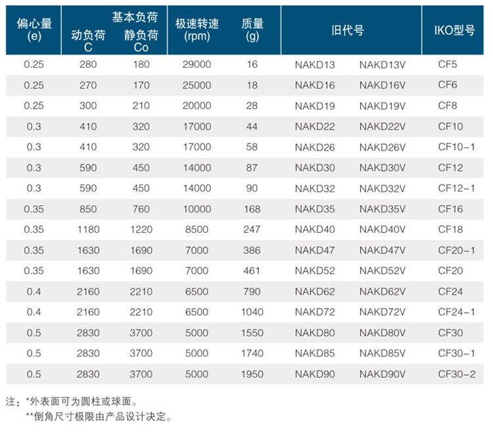
Task: Select the 动负荷 C sub-header
Action: (x=88, y=41)
